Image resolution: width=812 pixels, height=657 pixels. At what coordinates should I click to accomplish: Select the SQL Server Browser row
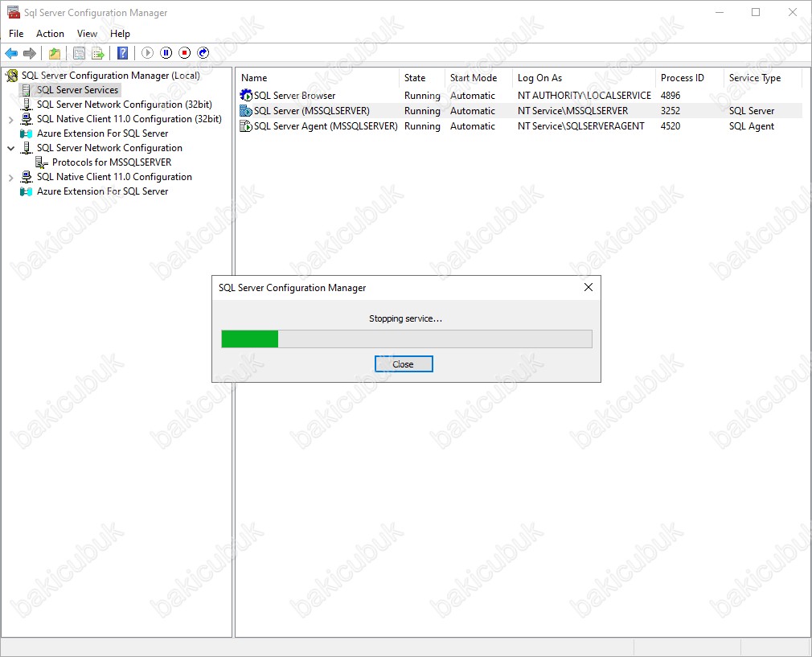click(520, 96)
